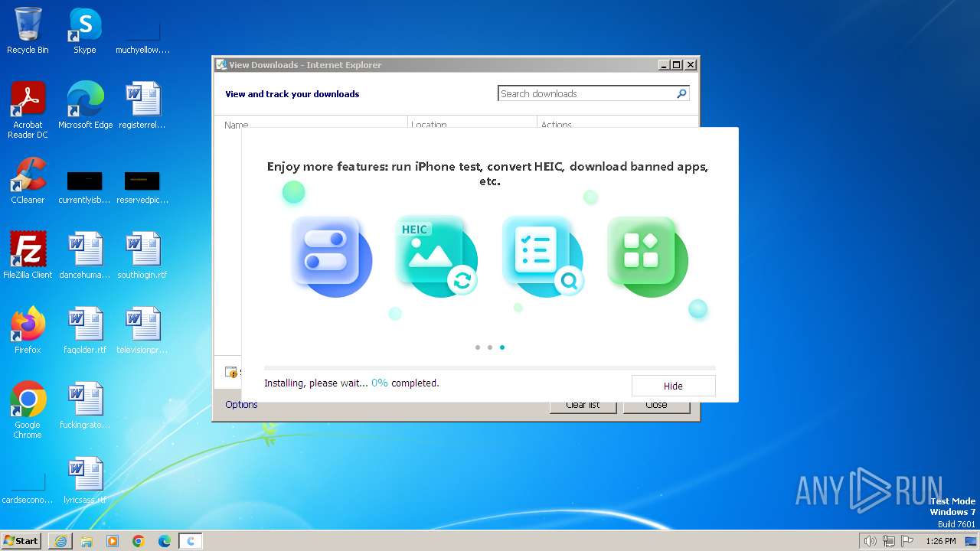Click the search magnifier in downloads window
Image resolution: width=980 pixels, height=551 pixels.
coord(681,93)
